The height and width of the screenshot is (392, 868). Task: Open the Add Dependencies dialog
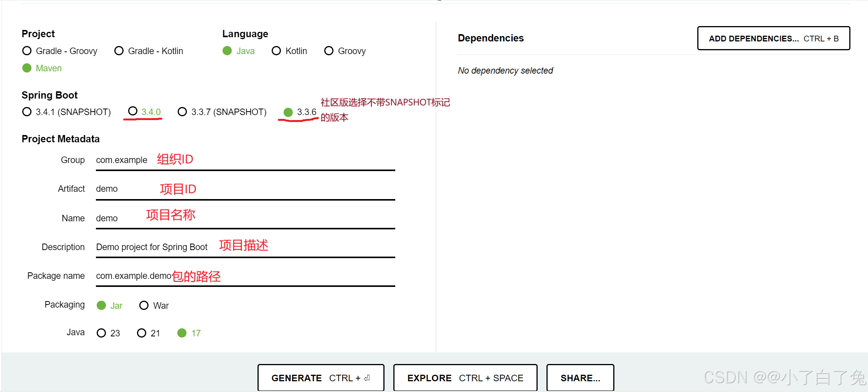tap(774, 38)
